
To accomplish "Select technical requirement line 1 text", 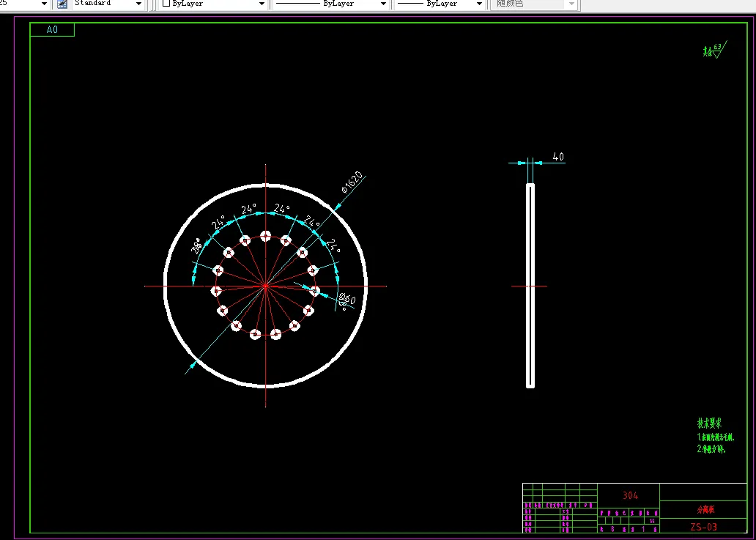I will click(716, 437).
